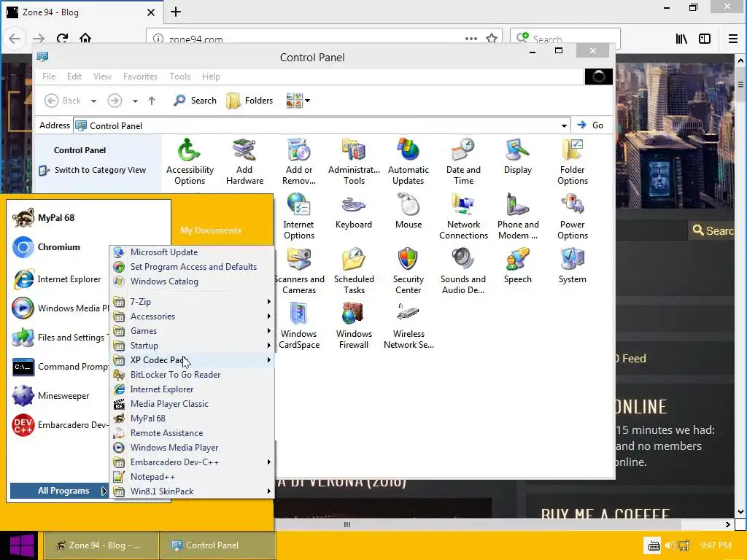The image size is (747, 560).
Task: Open Command Prompt from Start menu
Action: (59, 367)
